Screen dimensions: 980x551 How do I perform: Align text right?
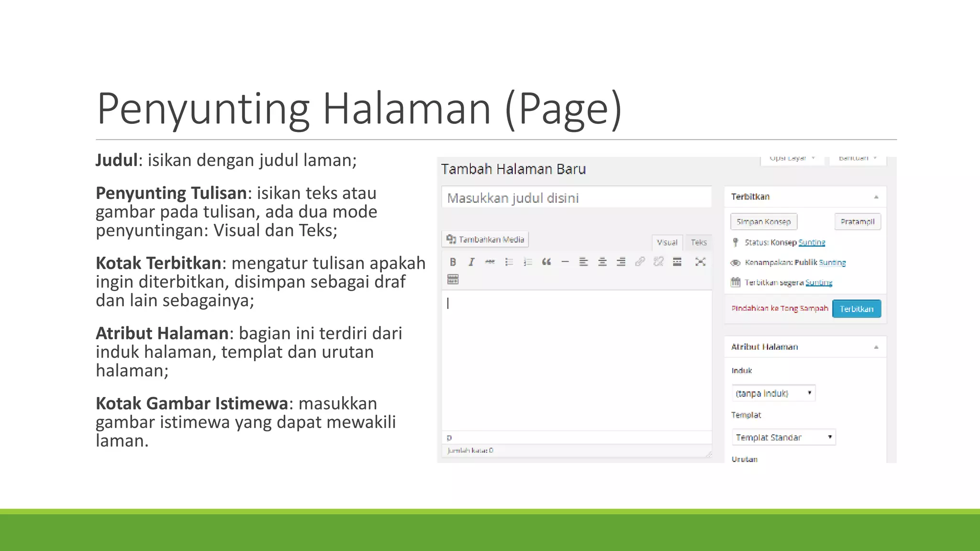click(621, 262)
